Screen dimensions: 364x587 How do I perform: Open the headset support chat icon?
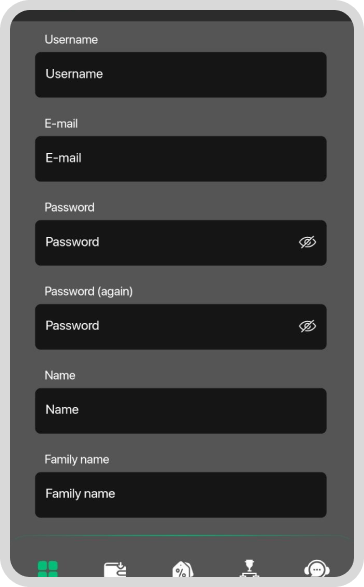[x=317, y=569]
